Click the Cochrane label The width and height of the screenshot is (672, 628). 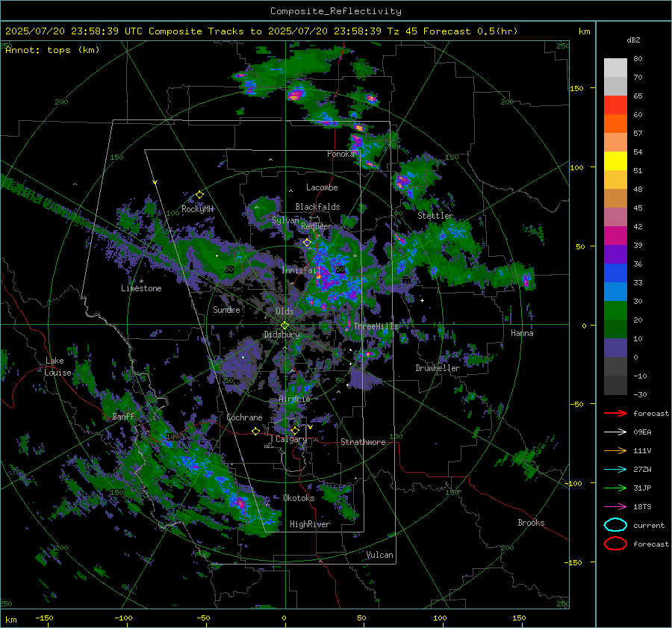coord(244,417)
